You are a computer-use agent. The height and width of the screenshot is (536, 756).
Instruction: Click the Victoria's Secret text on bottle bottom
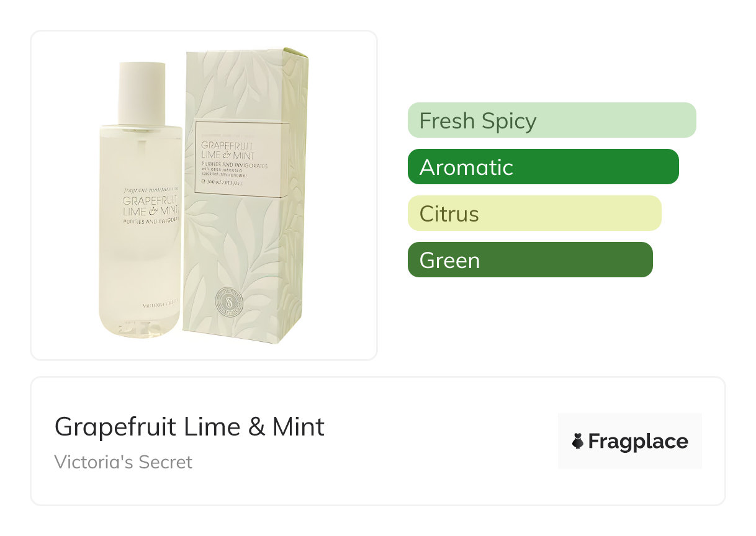(160, 303)
